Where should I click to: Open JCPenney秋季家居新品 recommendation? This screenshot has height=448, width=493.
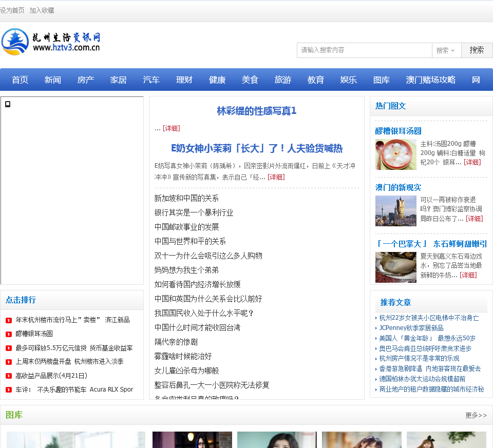411,328
